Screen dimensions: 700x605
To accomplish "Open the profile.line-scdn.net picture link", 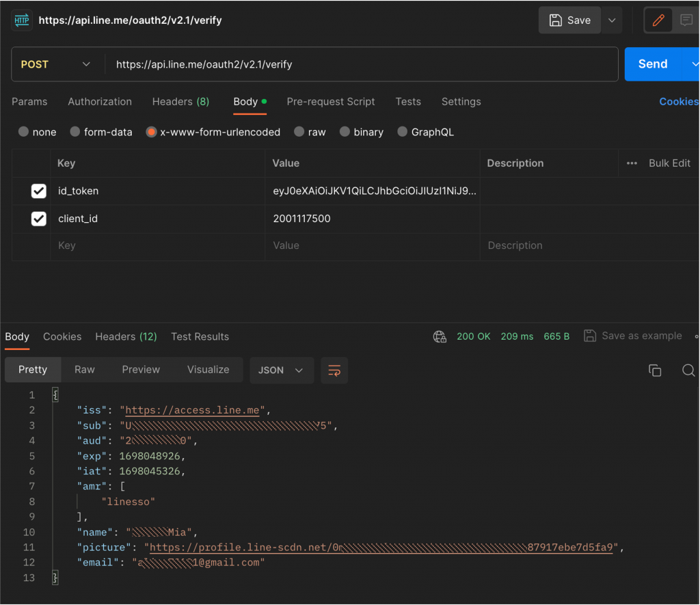I will click(x=381, y=548).
